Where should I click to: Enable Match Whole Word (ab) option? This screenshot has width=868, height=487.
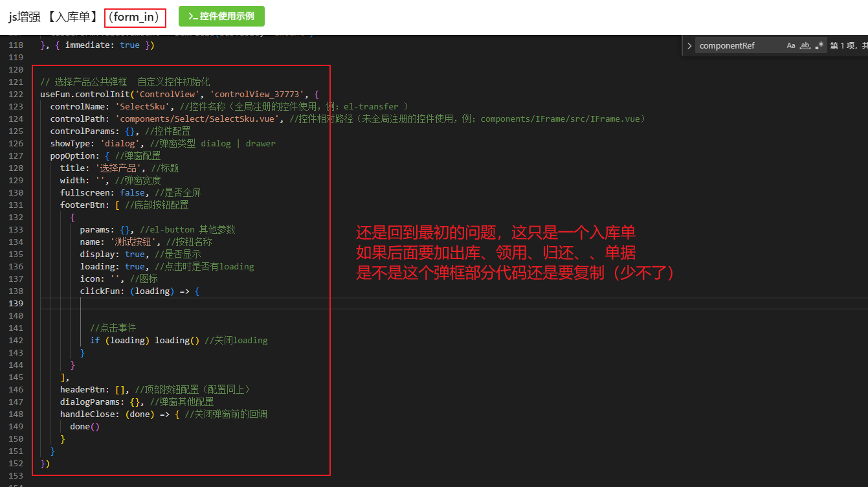[805, 46]
